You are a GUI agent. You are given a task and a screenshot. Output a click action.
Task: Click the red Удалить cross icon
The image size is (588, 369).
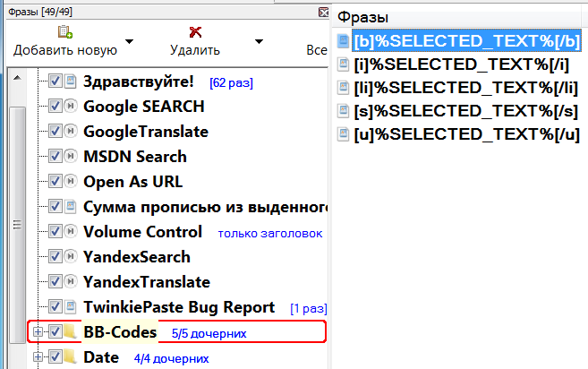click(x=195, y=32)
